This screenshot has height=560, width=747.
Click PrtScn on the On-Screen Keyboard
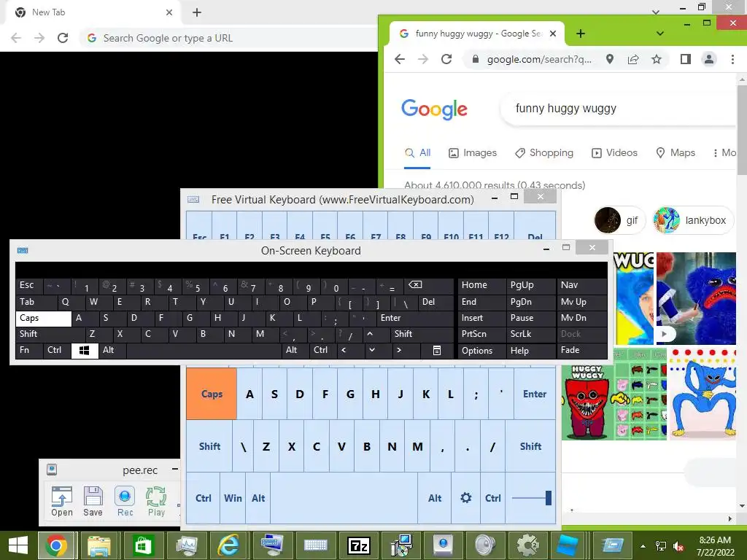click(x=481, y=334)
